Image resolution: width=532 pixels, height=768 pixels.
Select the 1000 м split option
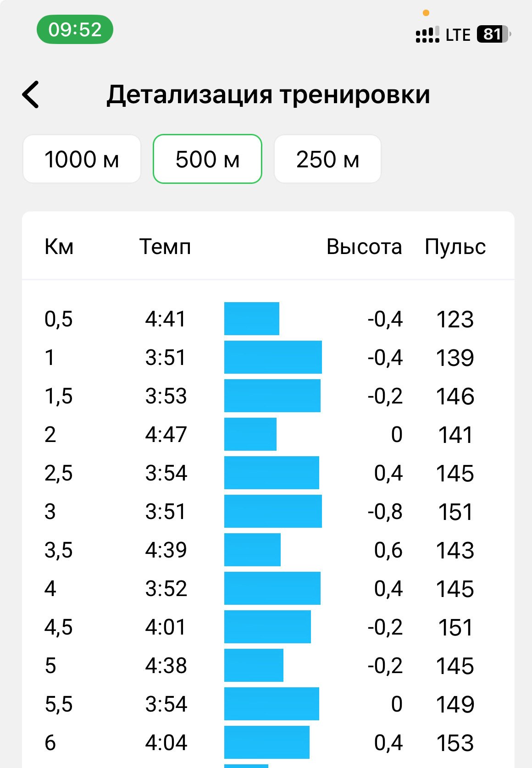pyautogui.click(x=82, y=159)
